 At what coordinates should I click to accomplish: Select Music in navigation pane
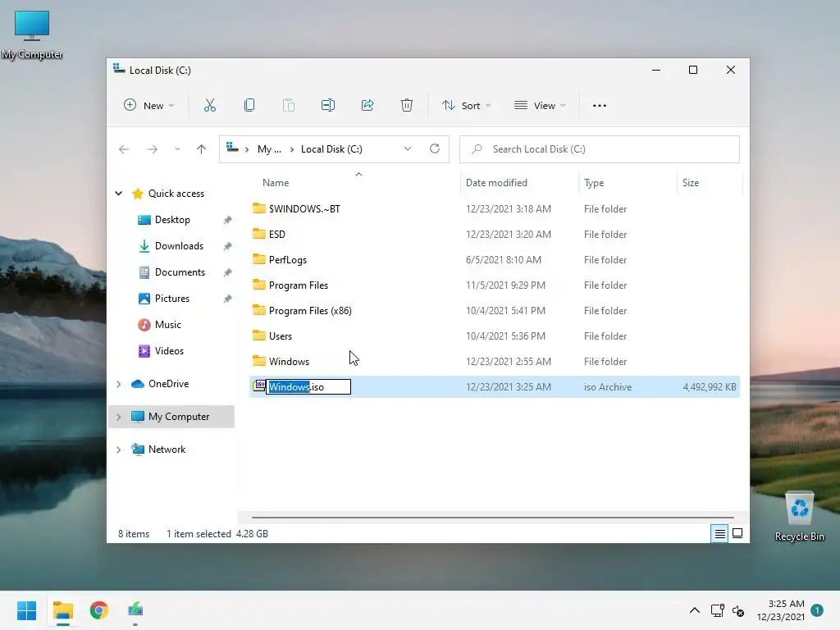[x=167, y=325]
